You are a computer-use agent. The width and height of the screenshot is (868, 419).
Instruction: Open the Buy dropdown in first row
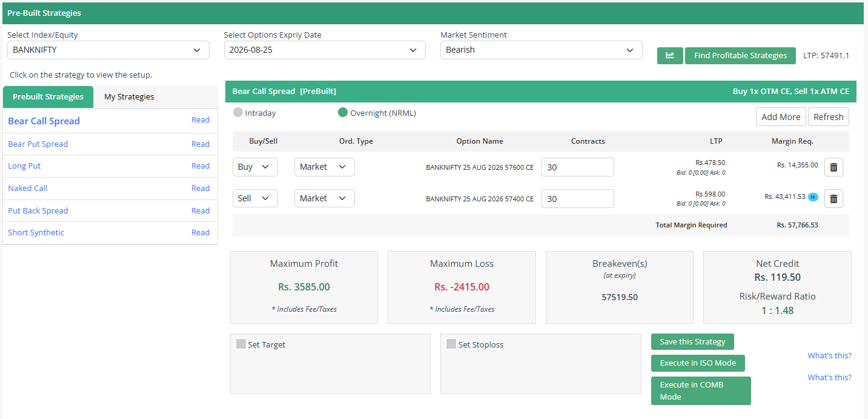255,167
